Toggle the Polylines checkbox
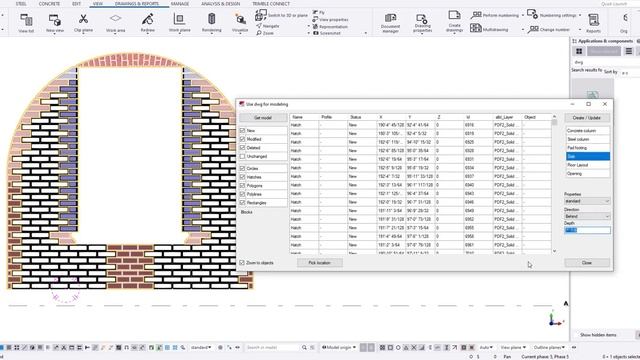640x360 pixels. click(242, 194)
